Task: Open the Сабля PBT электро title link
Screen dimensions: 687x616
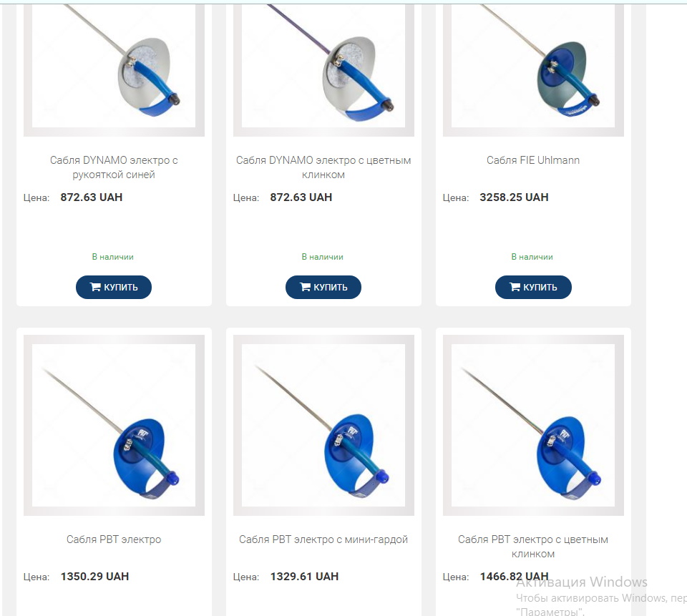Action: tap(114, 539)
